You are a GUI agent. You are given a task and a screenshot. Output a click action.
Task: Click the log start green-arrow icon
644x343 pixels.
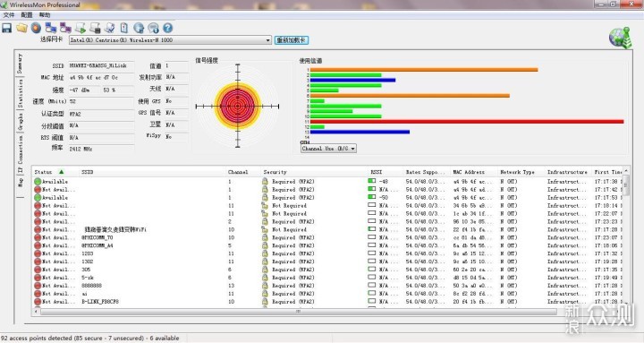pos(80,28)
